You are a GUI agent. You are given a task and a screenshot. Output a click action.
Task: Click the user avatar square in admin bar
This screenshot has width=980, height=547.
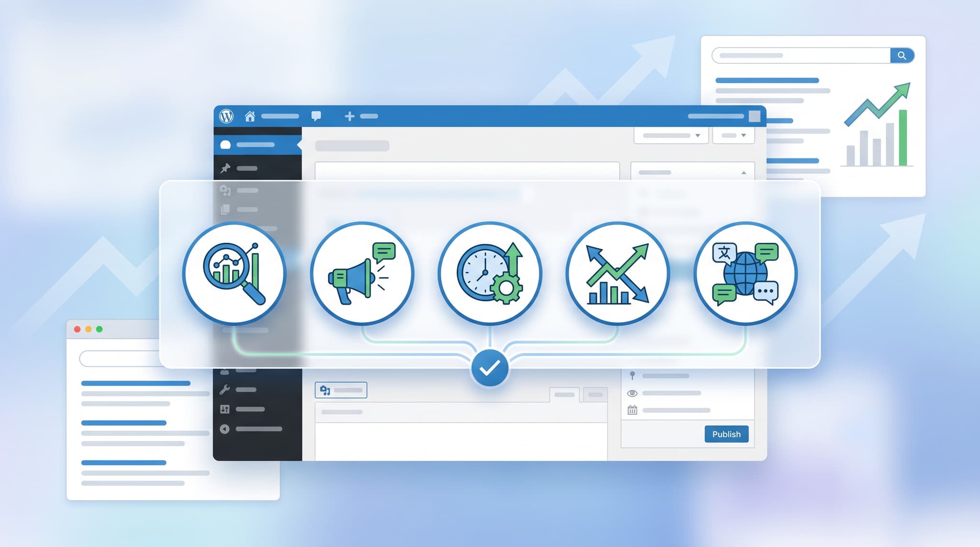[x=754, y=116]
